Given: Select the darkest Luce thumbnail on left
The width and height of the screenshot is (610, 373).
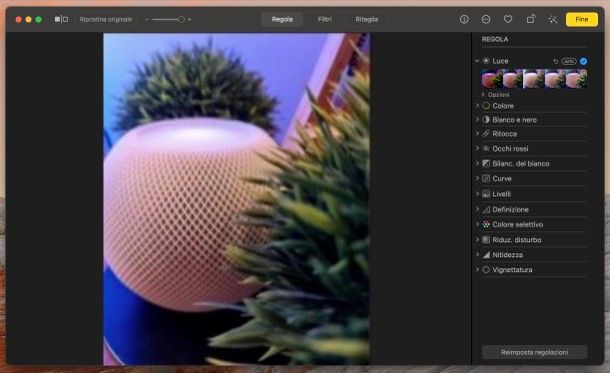Looking at the screenshot, I should (x=492, y=79).
